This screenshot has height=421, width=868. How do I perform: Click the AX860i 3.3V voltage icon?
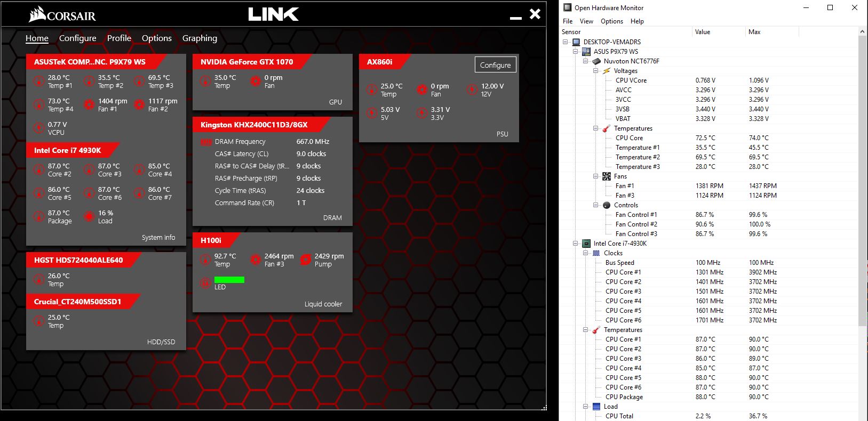point(422,113)
